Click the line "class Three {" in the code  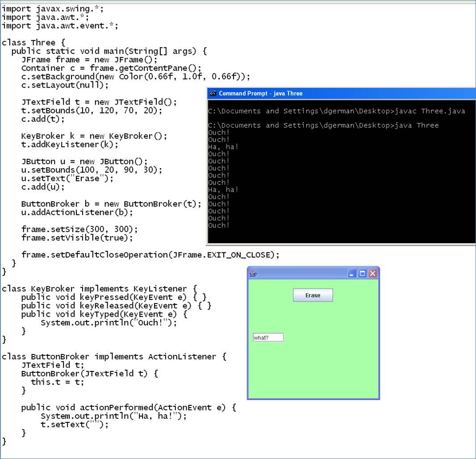pos(33,42)
